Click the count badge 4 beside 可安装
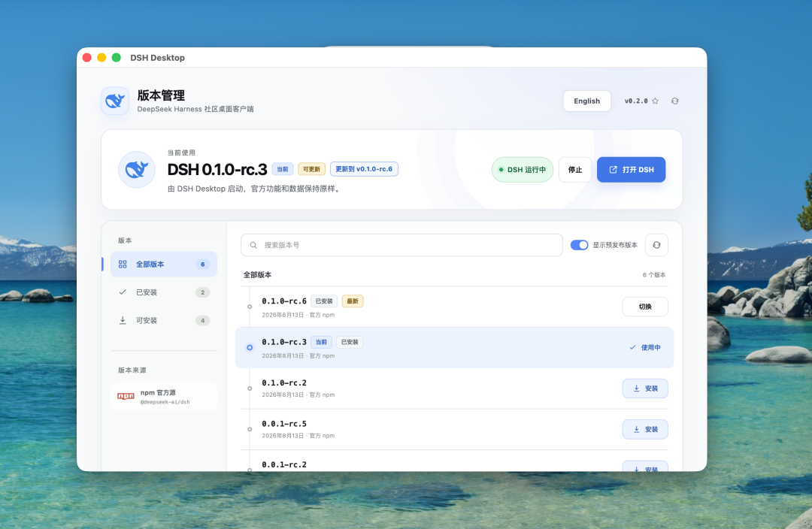 [202, 320]
